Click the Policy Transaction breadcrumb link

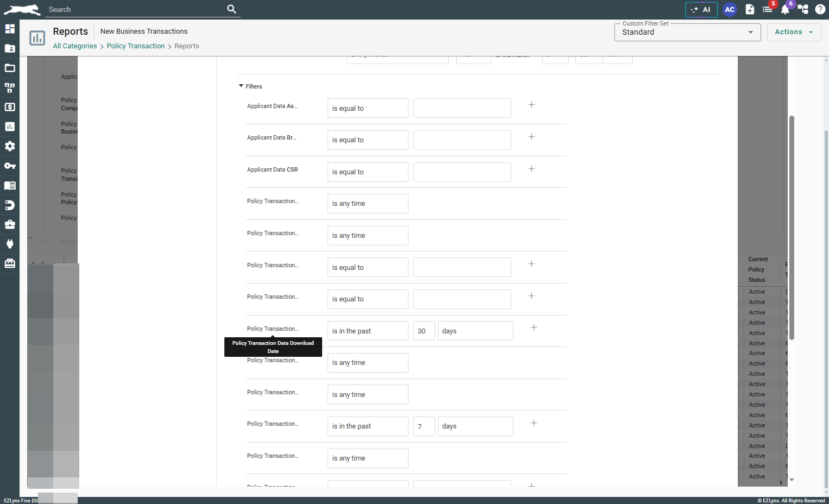click(136, 46)
